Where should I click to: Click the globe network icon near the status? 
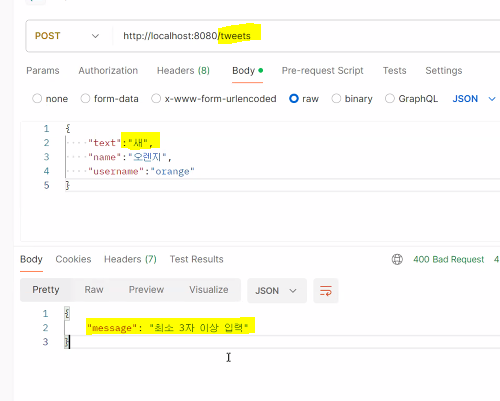coord(397,259)
